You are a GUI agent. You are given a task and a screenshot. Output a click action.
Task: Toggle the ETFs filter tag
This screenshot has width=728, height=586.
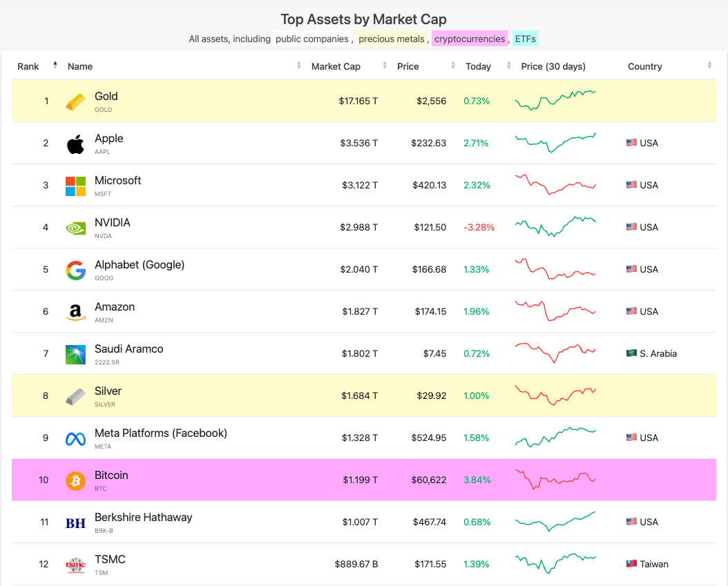point(525,39)
